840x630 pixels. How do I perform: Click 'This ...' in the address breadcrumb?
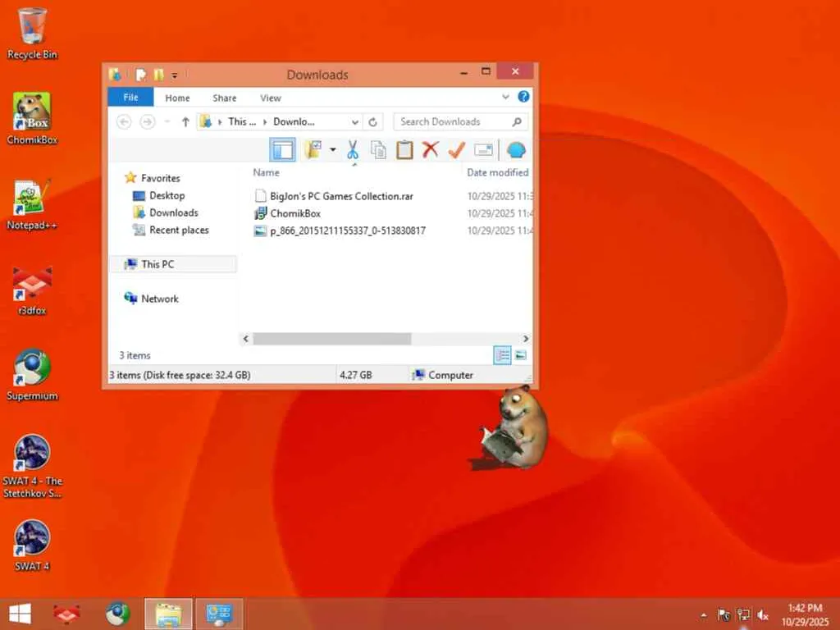coord(242,121)
